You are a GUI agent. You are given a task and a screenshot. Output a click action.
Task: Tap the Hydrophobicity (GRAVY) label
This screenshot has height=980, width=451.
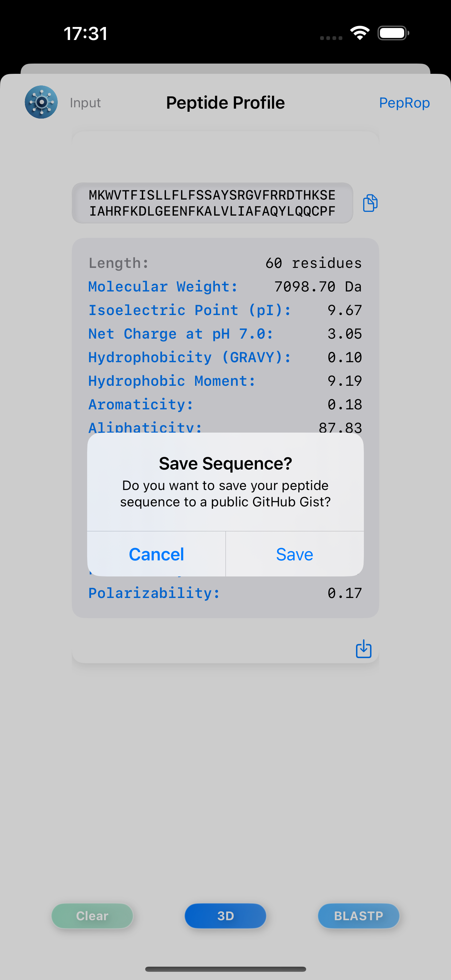tap(190, 357)
